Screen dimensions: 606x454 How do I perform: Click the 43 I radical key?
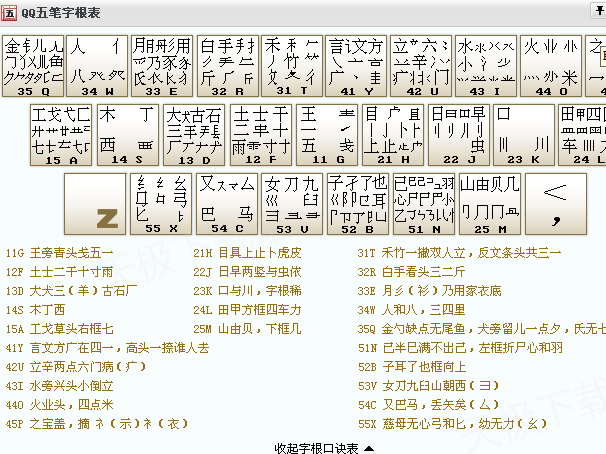pos(486,66)
